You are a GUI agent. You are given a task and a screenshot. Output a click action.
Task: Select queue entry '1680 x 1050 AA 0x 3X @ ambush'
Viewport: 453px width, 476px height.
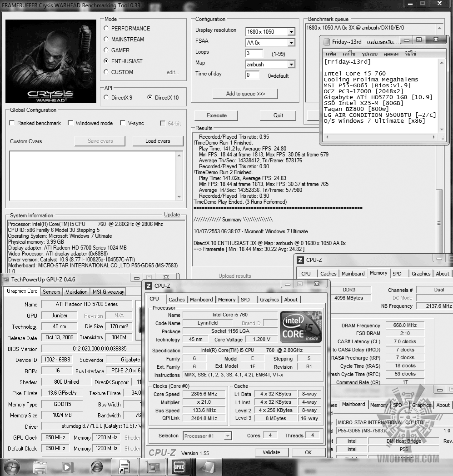[x=355, y=28]
